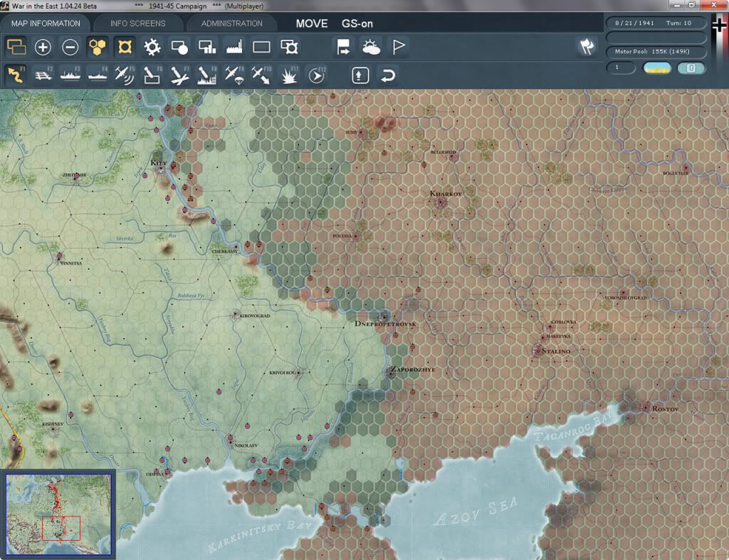This screenshot has width=729, height=560.
Task: Click the Karkinitsky Bay label on the map
Action: coord(259,537)
